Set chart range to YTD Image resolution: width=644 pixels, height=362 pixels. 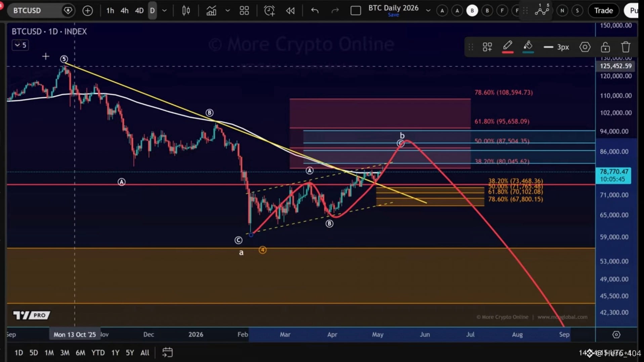(98, 353)
